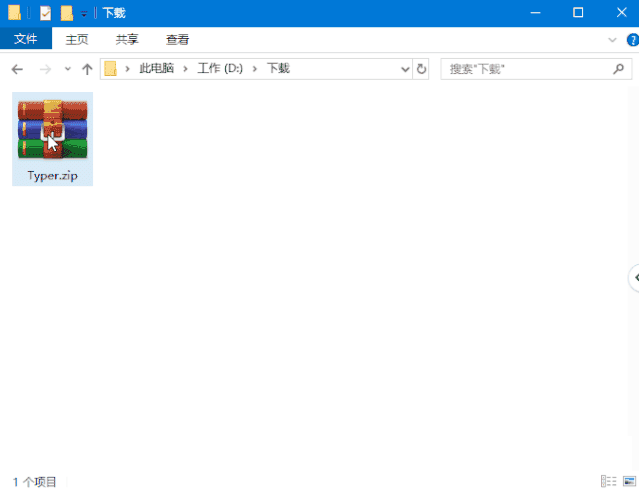The image size is (639, 492).
Task: Switch to large icons view in status bar
Action: 629,481
